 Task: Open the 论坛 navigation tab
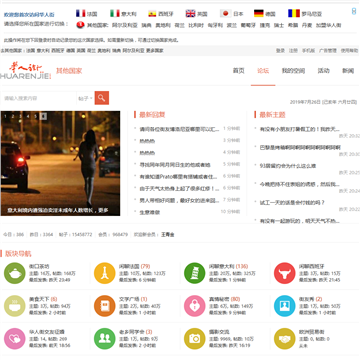tap(263, 71)
